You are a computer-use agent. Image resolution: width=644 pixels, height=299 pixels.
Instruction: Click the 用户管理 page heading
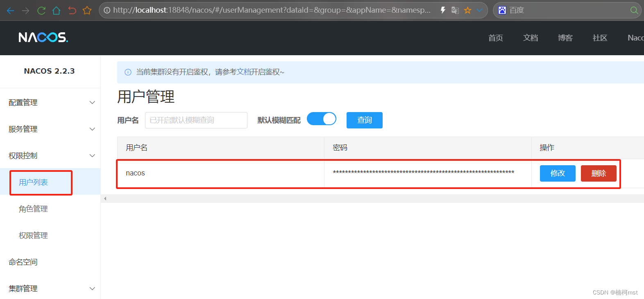tap(146, 97)
